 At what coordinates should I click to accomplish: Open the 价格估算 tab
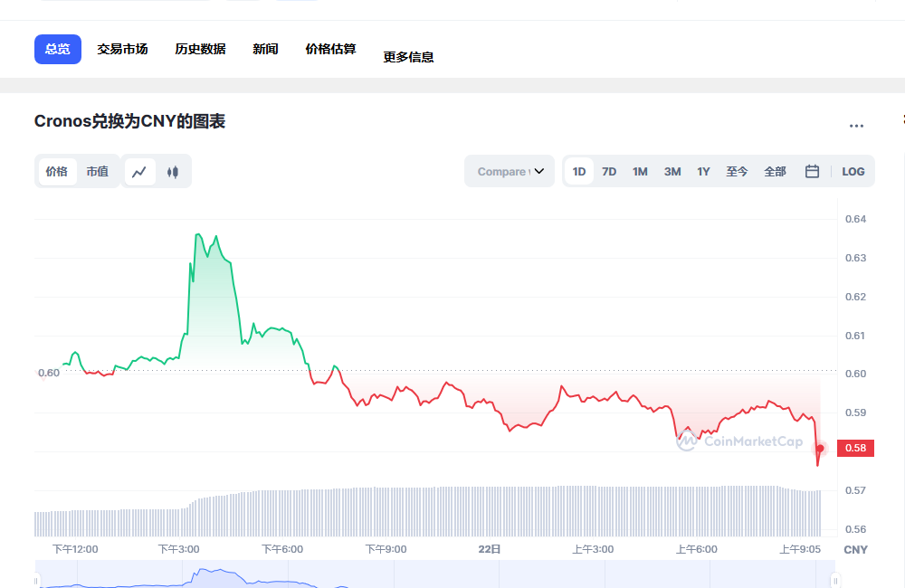[330, 49]
